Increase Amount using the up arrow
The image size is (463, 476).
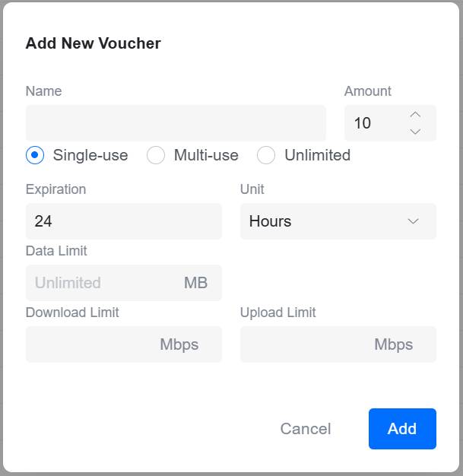tap(414, 114)
